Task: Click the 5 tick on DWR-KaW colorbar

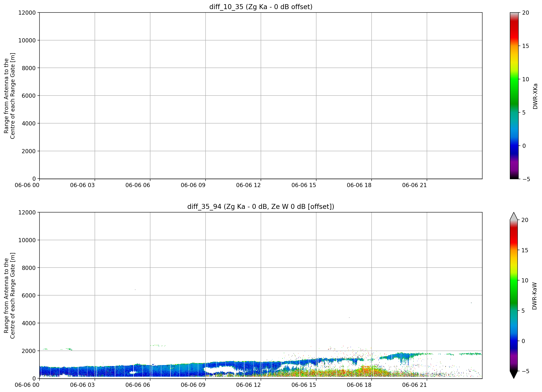Action: pyautogui.click(x=523, y=311)
